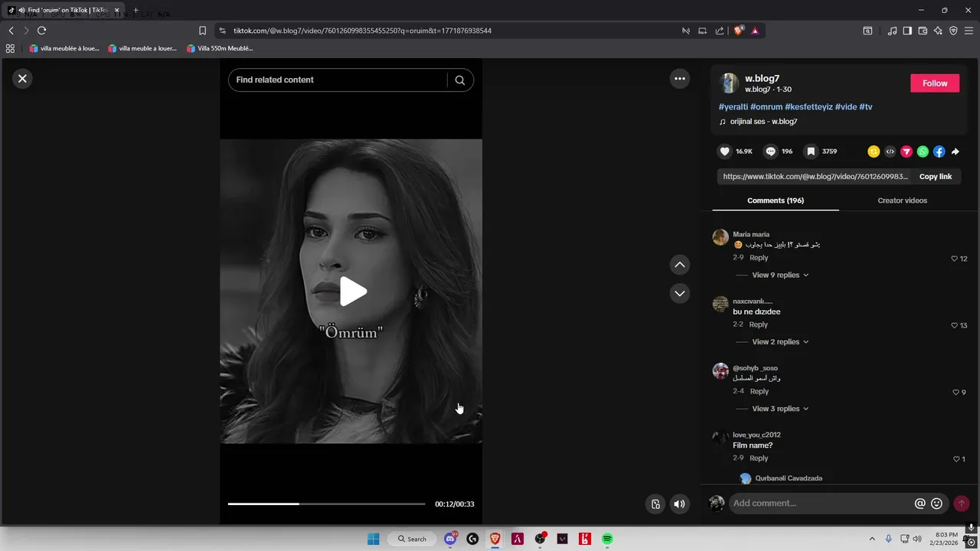980x551 pixels.
Task: Insert a mention with the @ icon
Action: [920, 503]
